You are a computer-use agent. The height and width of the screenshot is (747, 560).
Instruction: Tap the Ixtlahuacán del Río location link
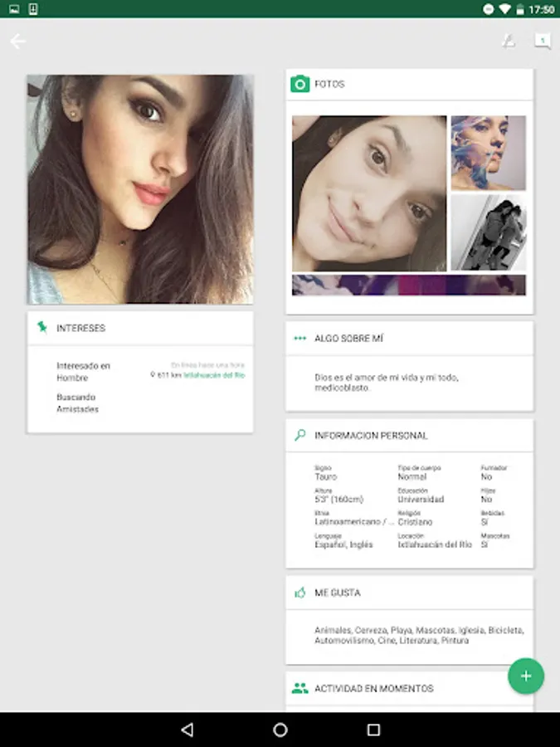coord(214,375)
